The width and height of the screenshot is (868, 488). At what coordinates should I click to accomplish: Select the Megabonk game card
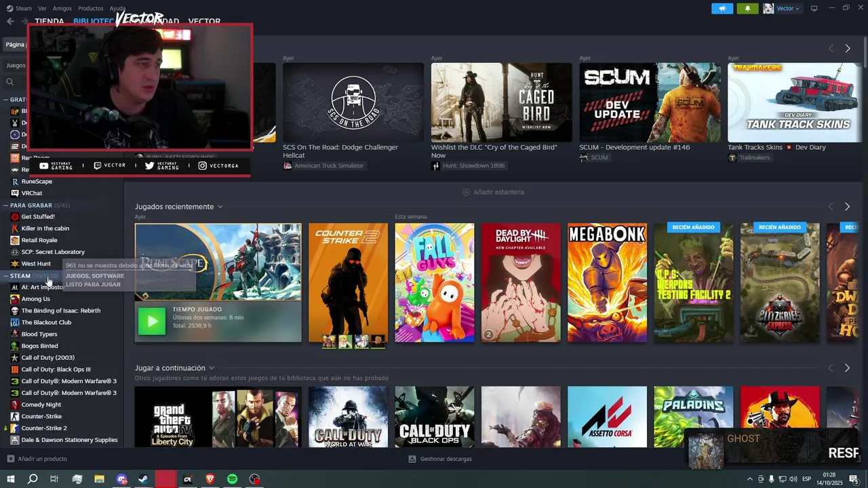tap(607, 283)
